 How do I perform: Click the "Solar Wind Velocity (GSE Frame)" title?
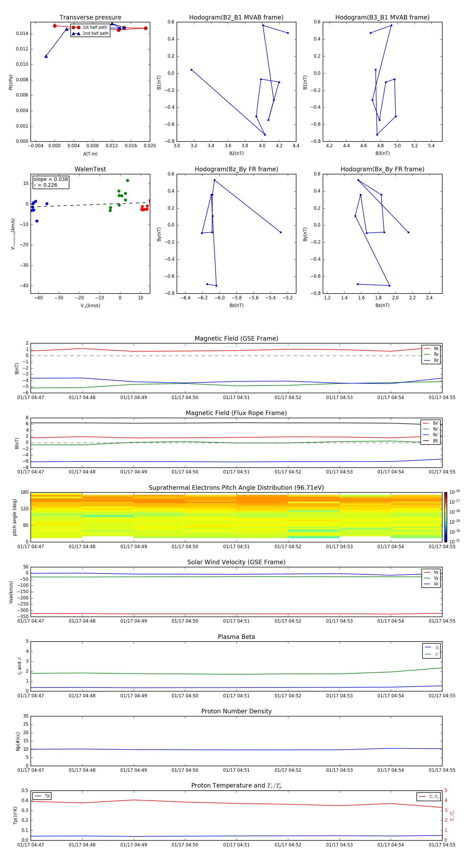236,562
